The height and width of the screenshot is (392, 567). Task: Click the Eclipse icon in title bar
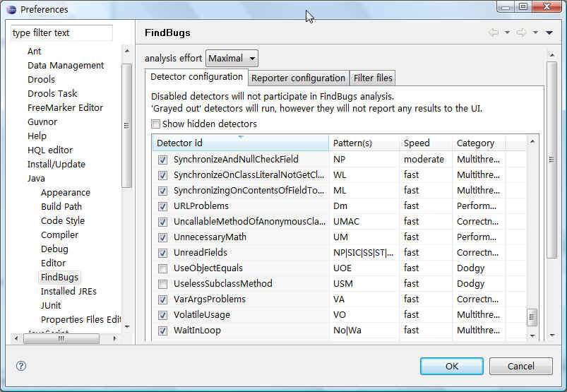[11, 9]
